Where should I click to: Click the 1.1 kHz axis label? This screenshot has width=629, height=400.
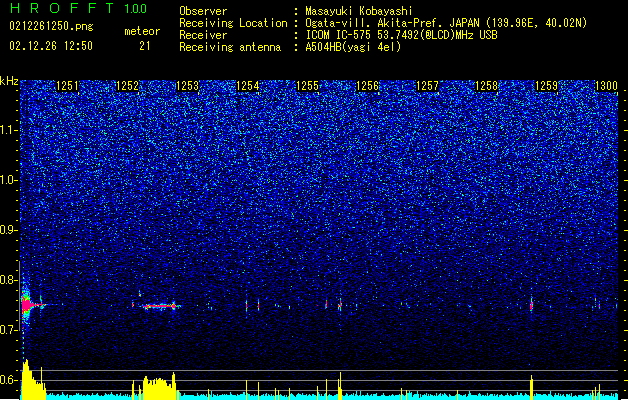point(9,130)
